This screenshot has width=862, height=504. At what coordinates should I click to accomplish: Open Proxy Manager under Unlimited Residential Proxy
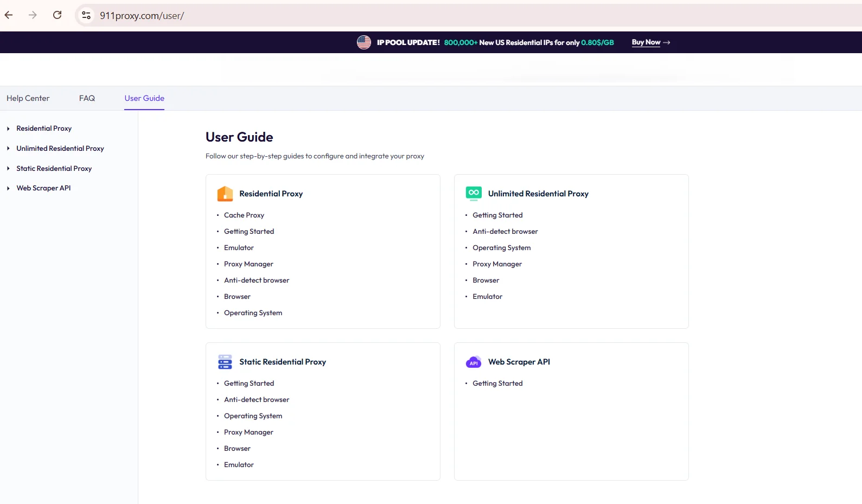click(x=497, y=264)
